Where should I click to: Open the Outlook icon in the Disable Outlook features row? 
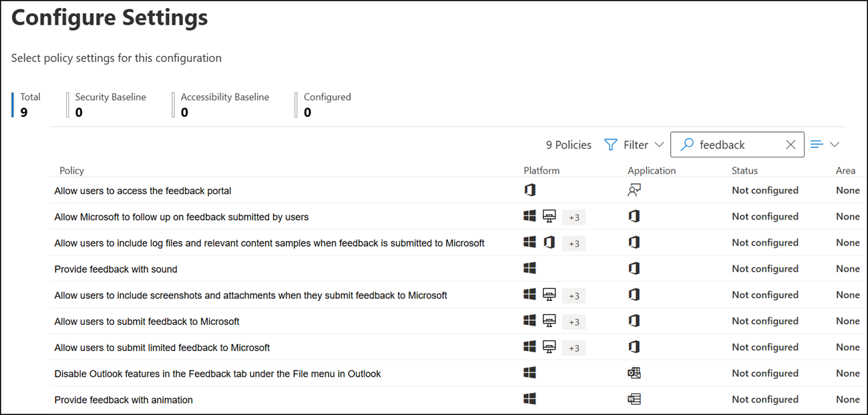coord(634,373)
